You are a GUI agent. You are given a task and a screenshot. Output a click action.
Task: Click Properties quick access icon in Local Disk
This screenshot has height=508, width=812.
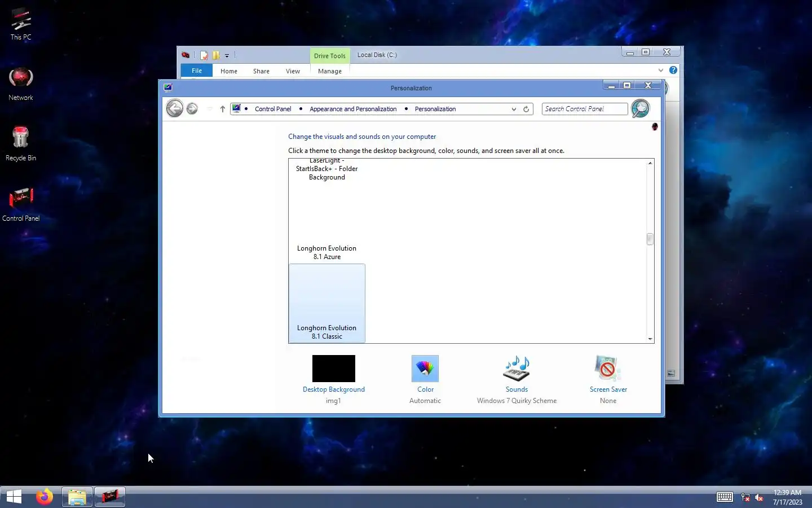pos(204,55)
